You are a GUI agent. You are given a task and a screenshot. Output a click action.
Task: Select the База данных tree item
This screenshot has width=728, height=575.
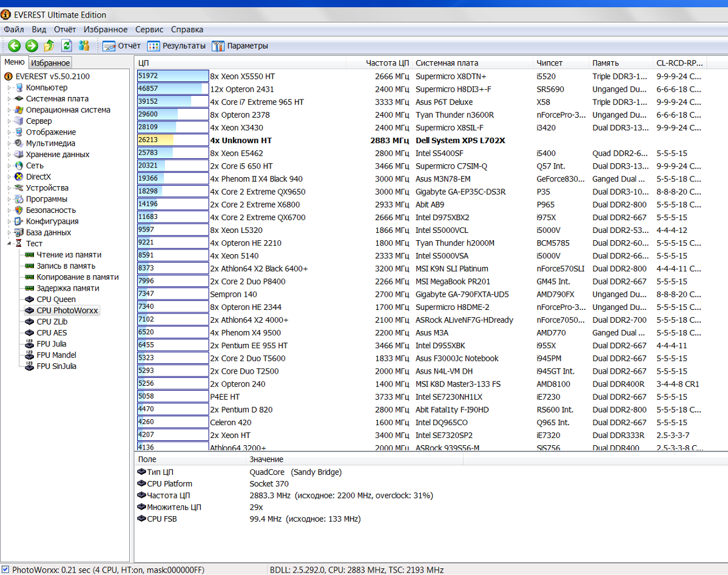[49, 232]
